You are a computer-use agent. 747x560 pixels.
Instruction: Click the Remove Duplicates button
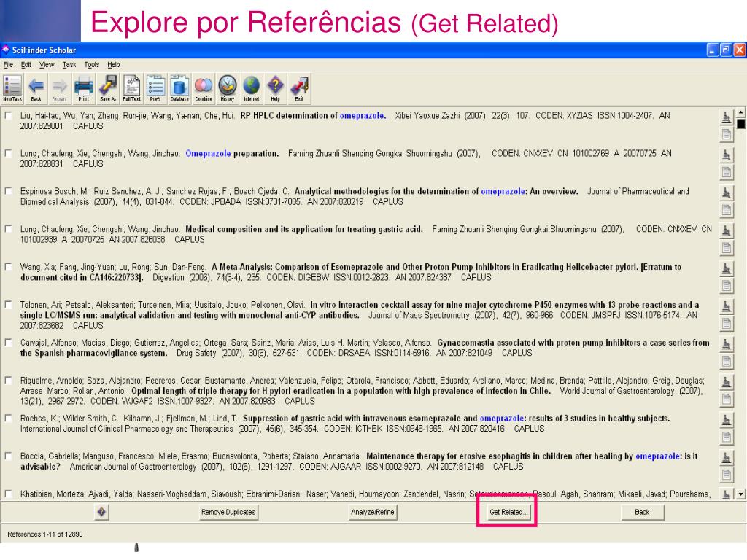(x=228, y=513)
